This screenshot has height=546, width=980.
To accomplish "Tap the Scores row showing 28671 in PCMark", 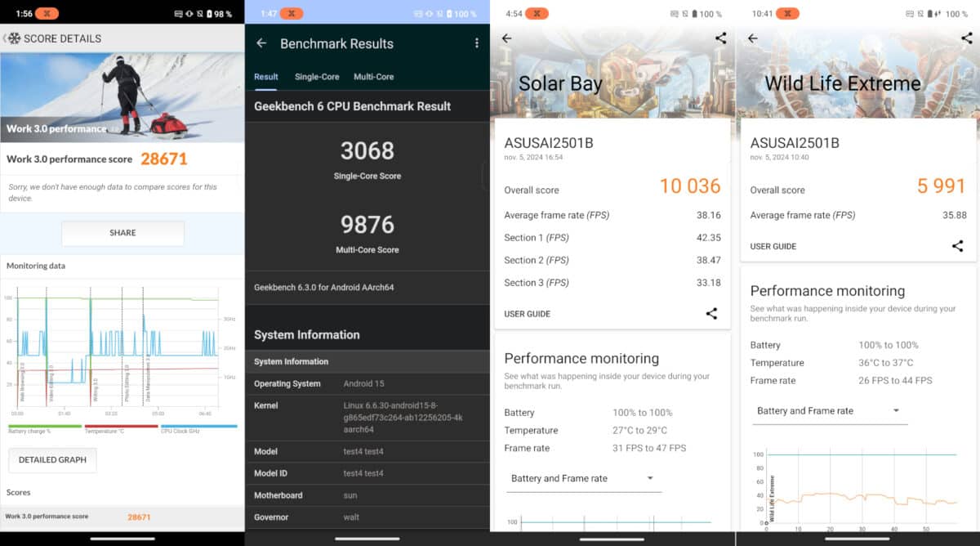I will [x=122, y=517].
